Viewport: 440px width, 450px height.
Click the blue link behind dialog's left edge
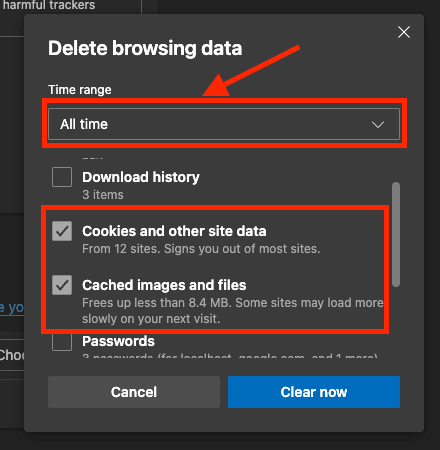pyautogui.click(x=12, y=307)
